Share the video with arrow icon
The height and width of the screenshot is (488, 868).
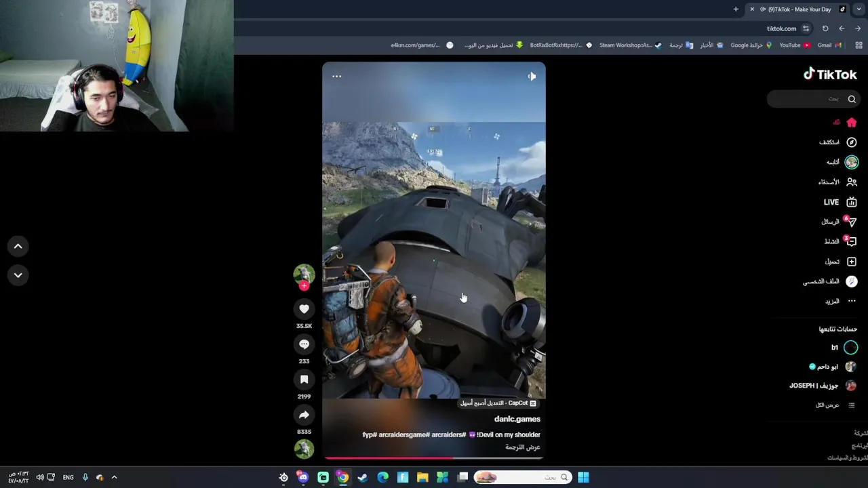304,415
